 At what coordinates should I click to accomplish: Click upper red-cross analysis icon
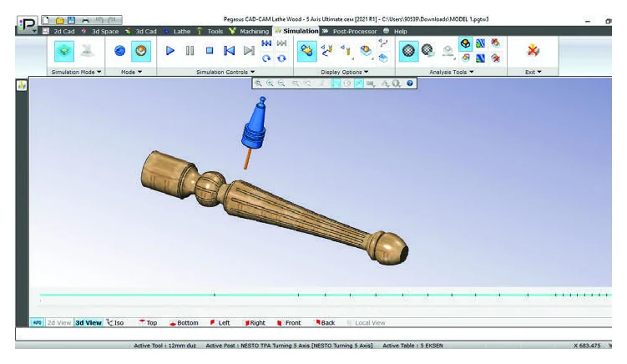click(495, 43)
